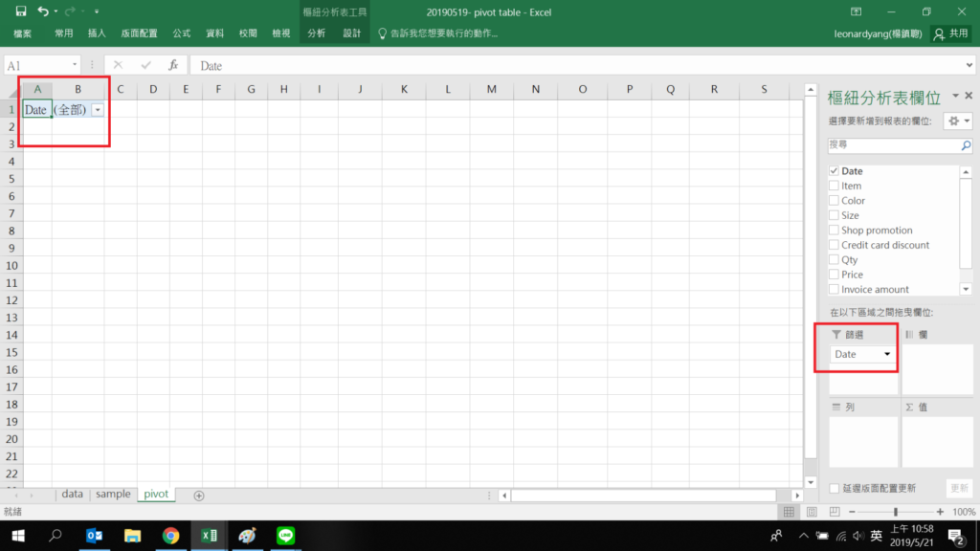This screenshot has width=980, height=551.
Task: Enable the Invoice amount field checkbox
Action: (x=835, y=289)
